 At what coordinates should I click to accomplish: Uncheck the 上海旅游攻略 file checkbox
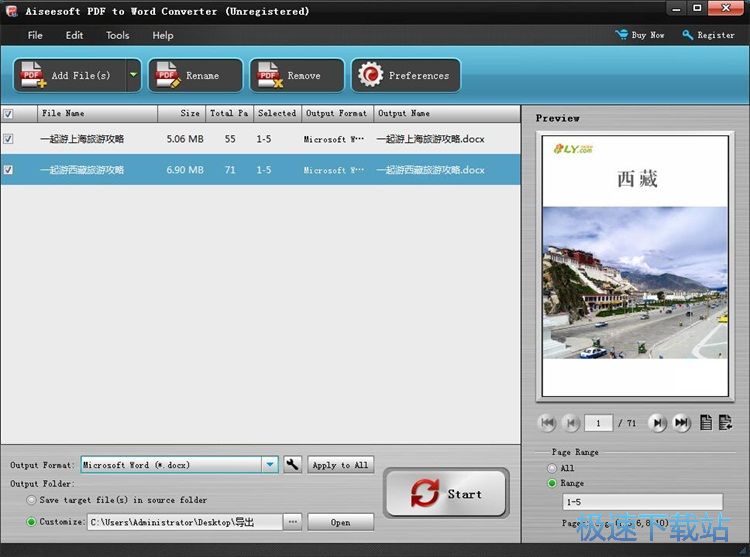pyautogui.click(x=8, y=139)
